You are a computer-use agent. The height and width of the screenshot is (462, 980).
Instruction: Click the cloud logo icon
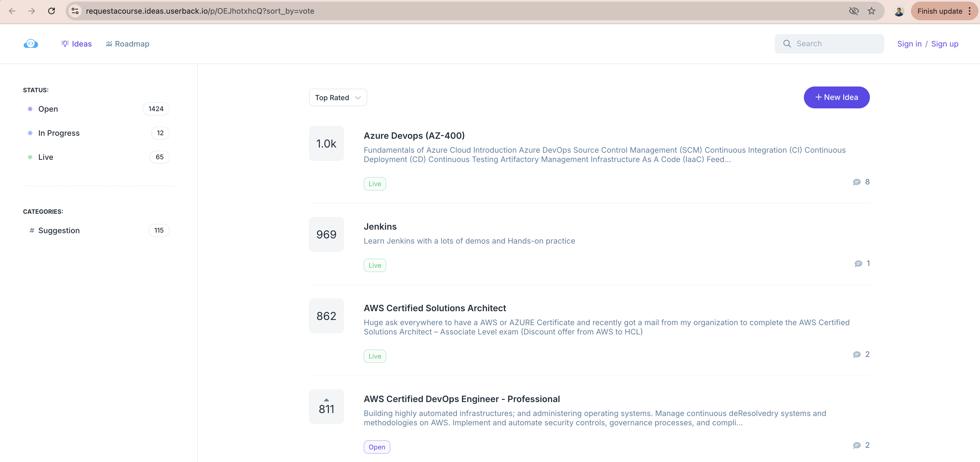[31, 44]
